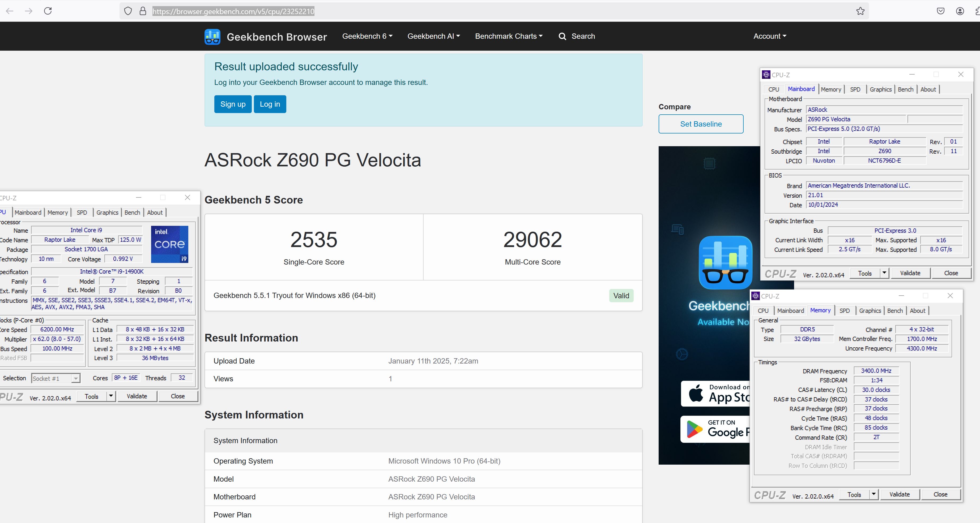This screenshot has width=980, height=523.
Task: Click Tools dropdown arrow in Memory window
Action: point(874,494)
